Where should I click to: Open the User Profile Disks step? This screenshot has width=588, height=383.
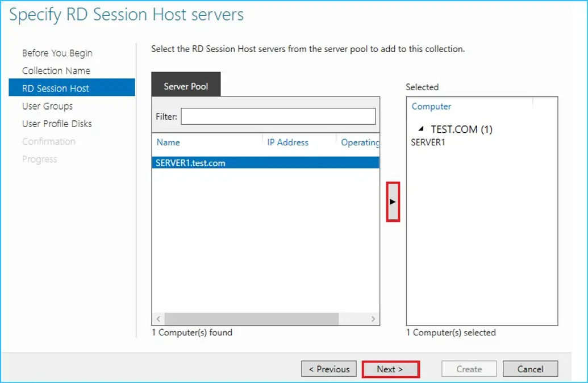[x=57, y=124]
